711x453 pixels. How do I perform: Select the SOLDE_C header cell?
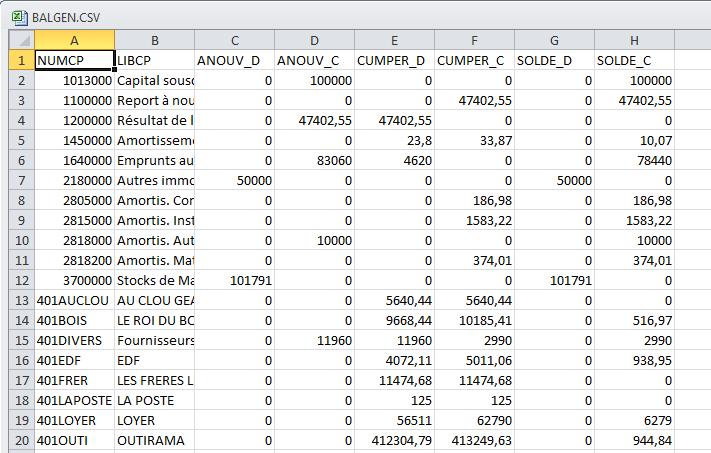point(634,60)
